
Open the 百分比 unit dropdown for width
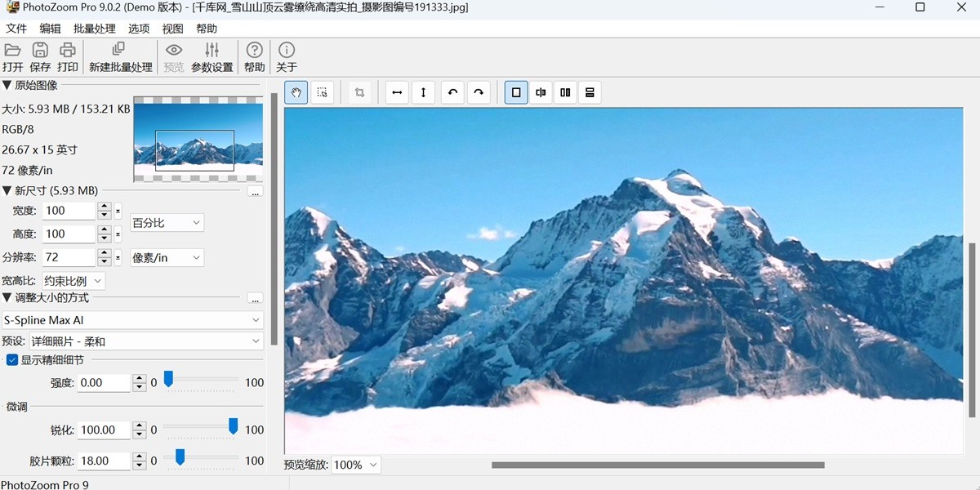pyautogui.click(x=167, y=222)
